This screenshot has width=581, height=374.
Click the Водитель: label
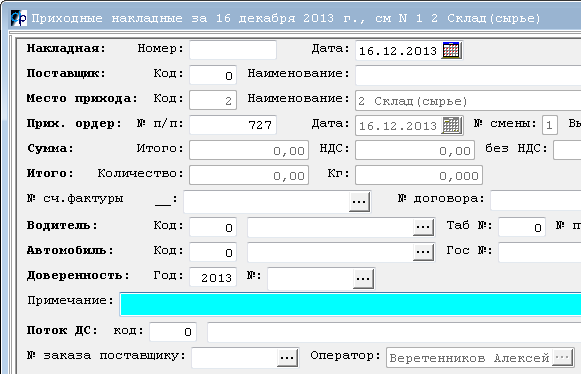click(62, 225)
